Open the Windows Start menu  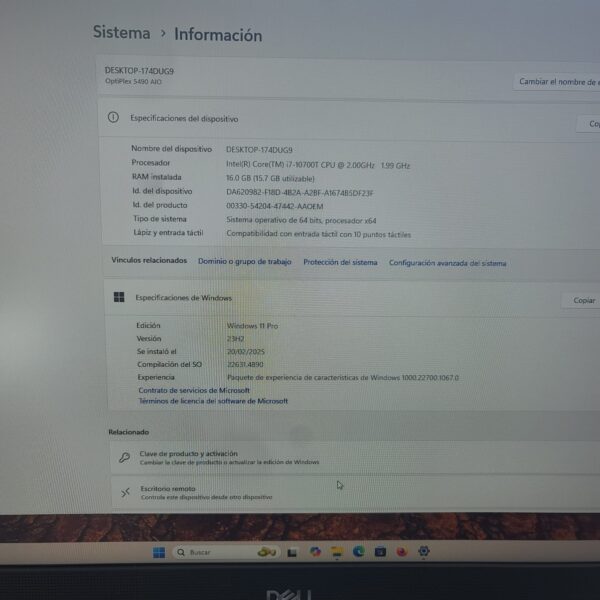[x=159, y=552]
